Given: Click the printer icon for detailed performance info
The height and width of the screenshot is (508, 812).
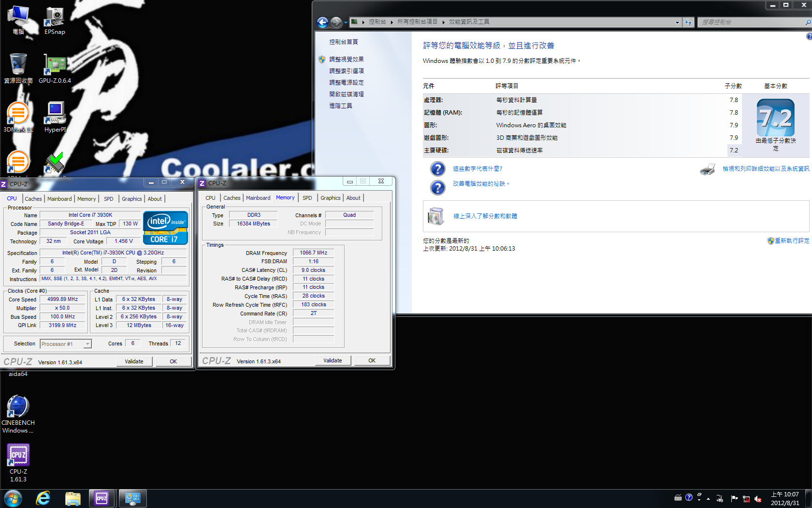Looking at the screenshot, I should [x=708, y=169].
